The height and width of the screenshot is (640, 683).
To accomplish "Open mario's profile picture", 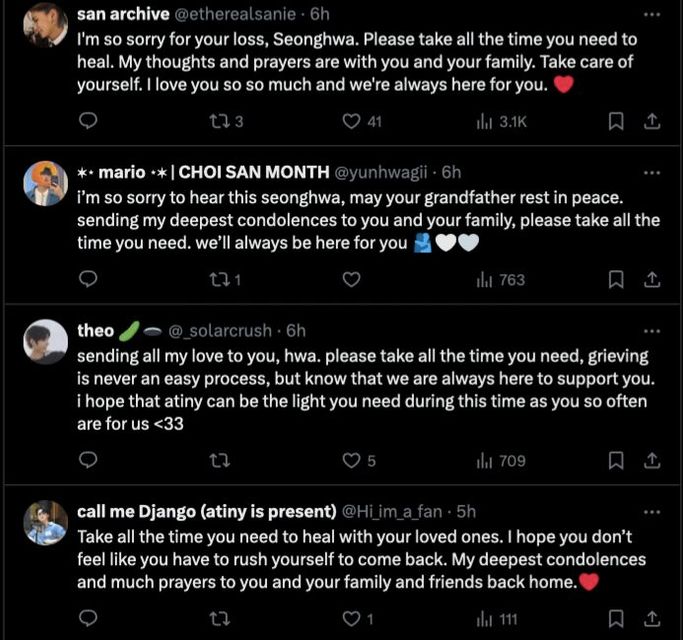I will coord(46,184).
